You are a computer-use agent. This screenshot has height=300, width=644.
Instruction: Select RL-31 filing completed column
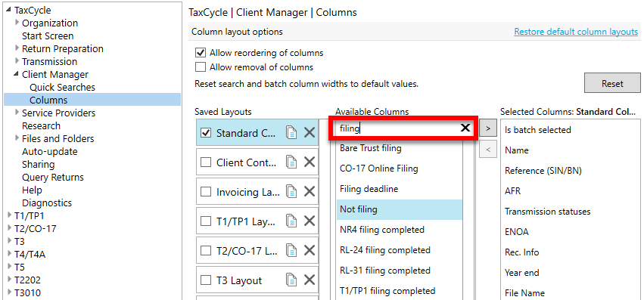click(x=400, y=271)
